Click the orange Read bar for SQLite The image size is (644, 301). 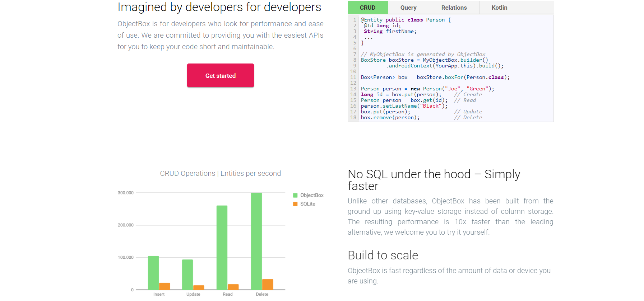(233, 287)
